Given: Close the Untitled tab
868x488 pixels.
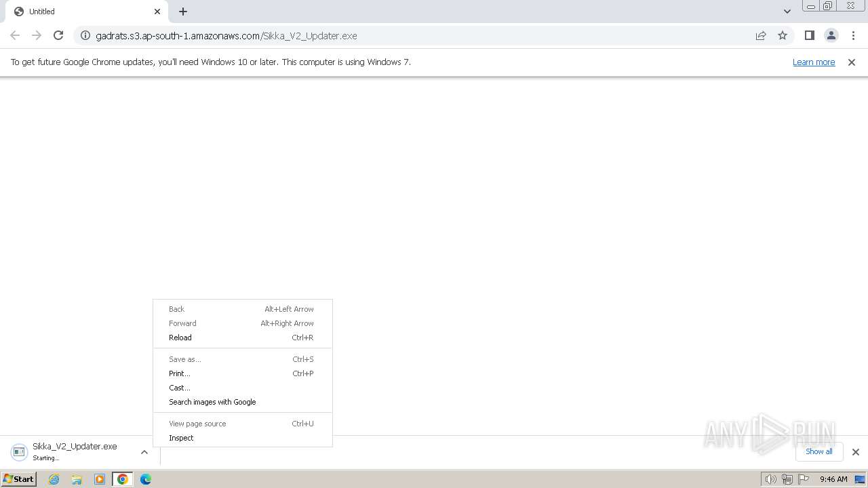Looking at the screenshot, I should (x=157, y=12).
